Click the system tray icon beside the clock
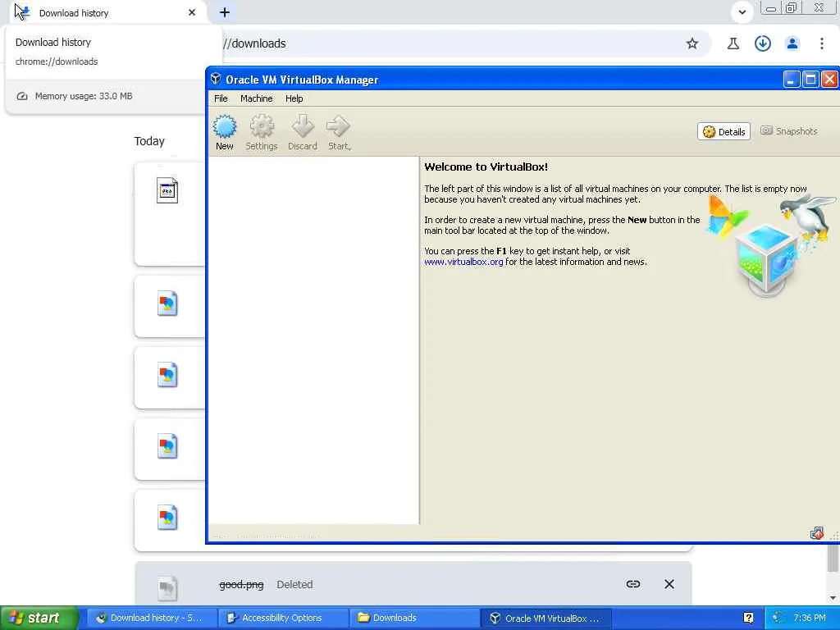This screenshot has height=630, width=840. pos(778,618)
